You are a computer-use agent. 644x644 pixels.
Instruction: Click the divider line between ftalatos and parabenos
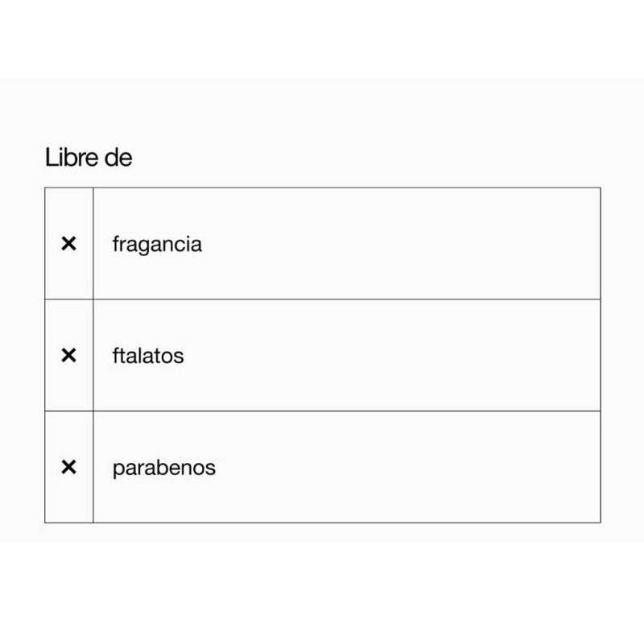coord(346,411)
